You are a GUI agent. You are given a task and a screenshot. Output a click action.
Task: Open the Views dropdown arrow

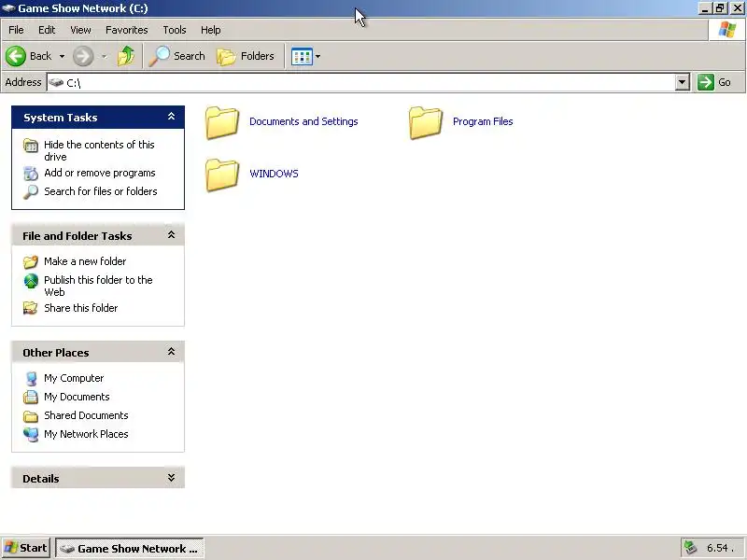[317, 56]
